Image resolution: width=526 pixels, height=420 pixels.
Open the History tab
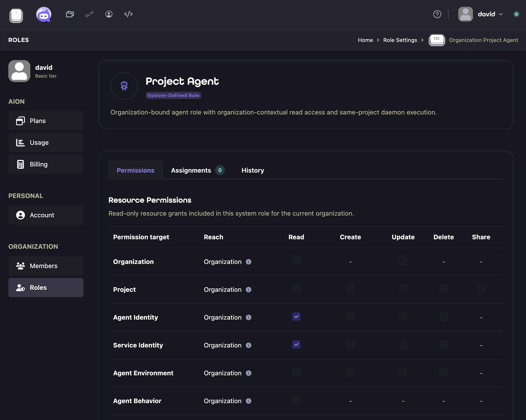coord(252,170)
